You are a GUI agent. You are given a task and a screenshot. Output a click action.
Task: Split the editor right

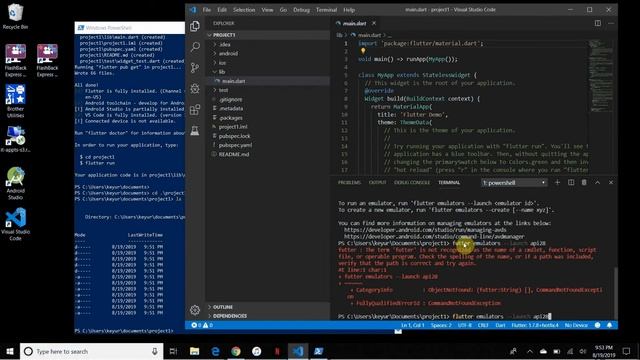click(x=598, y=23)
